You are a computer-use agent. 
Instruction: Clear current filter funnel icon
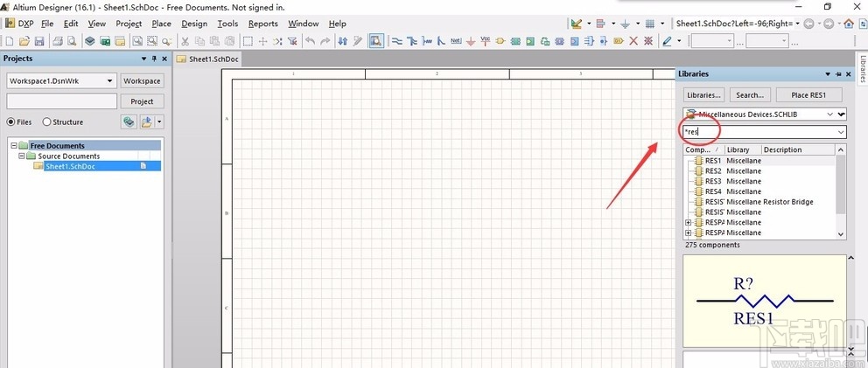293,41
